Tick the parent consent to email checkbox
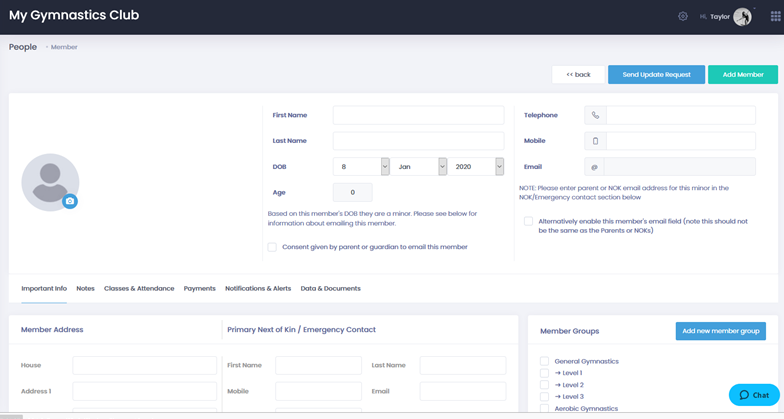The height and width of the screenshot is (419, 784). [x=272, y=247]
